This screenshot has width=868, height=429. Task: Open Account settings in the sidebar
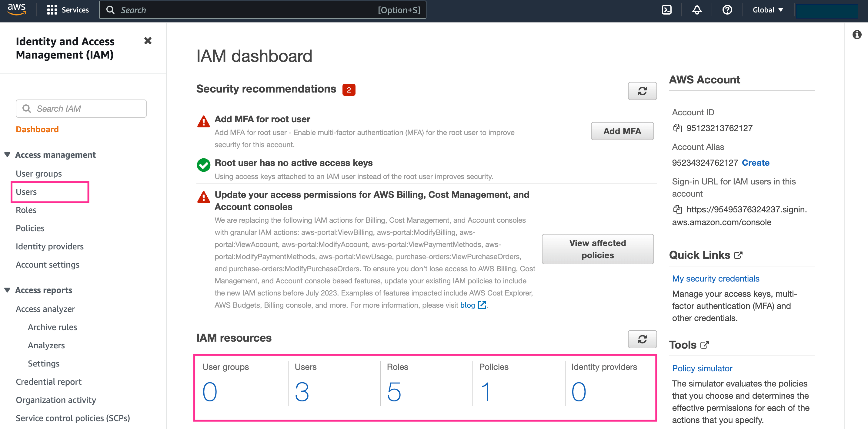pos(48,265)
